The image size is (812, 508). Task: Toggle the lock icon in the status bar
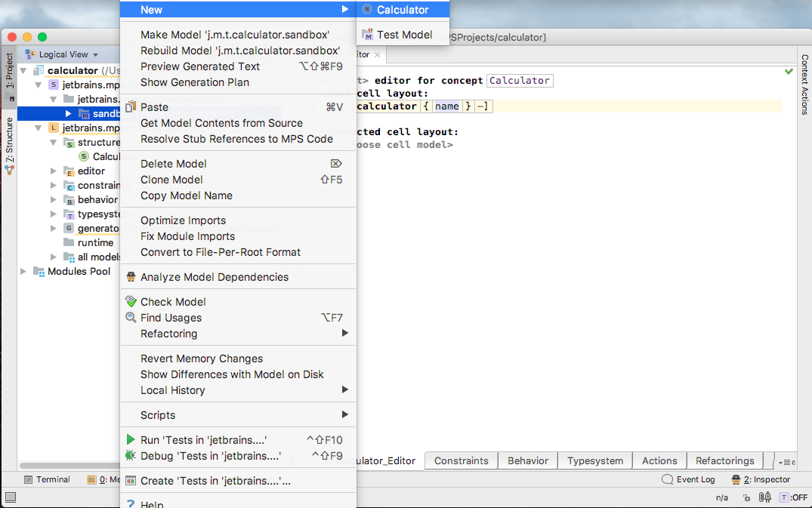[x=746, y=497]
